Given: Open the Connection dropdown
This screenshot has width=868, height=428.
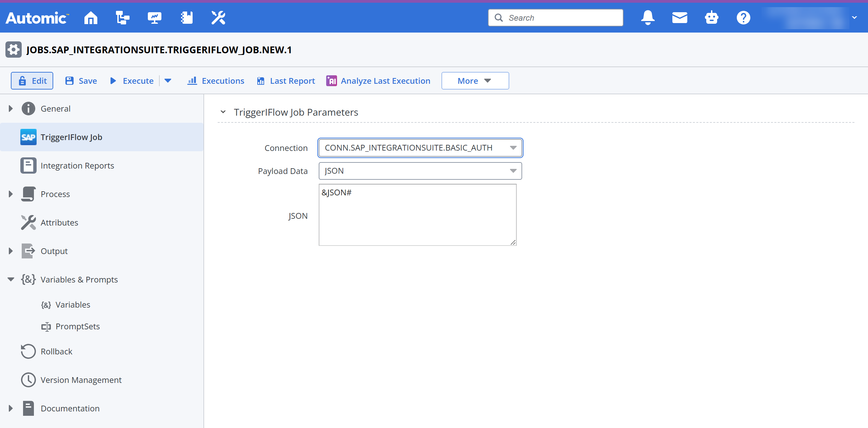Looking at the screenshot, I should click(x=420, y=148).
